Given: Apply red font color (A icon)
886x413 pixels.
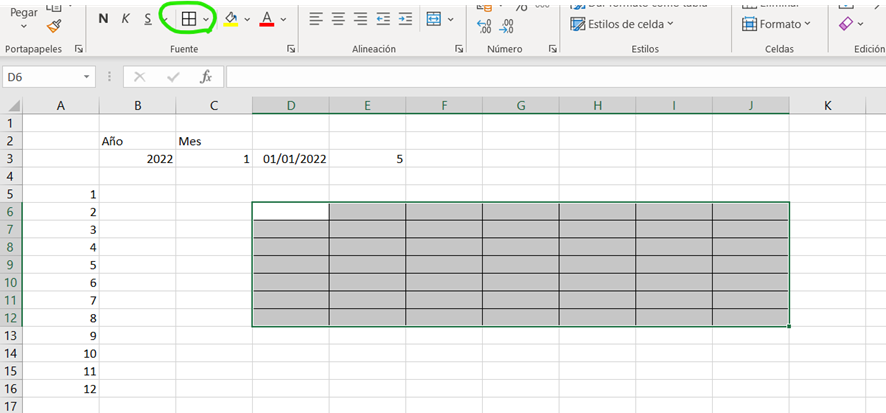Looking at the screenshot, I should click(267, 19).
